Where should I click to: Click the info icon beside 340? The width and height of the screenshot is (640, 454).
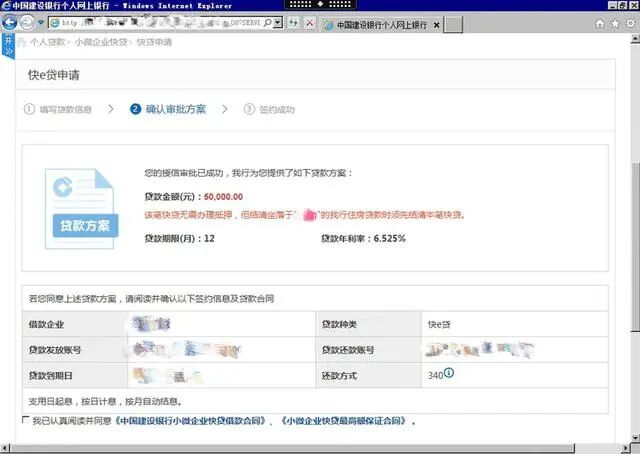(449, 373)
